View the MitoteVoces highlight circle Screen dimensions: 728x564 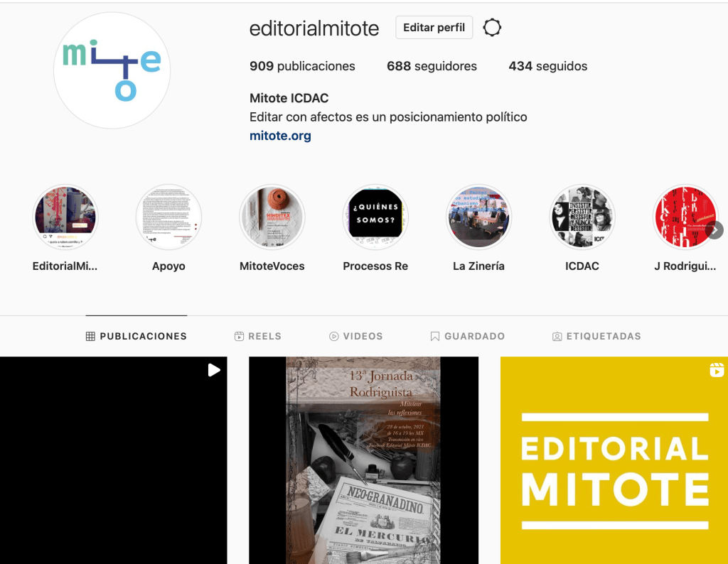tap(272, 217)
